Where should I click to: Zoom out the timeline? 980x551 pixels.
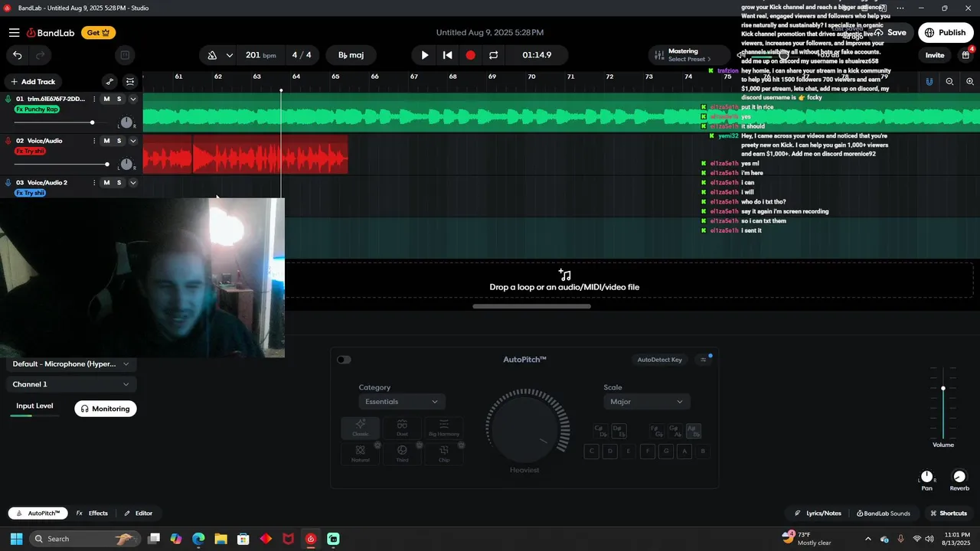pos(949,81)
